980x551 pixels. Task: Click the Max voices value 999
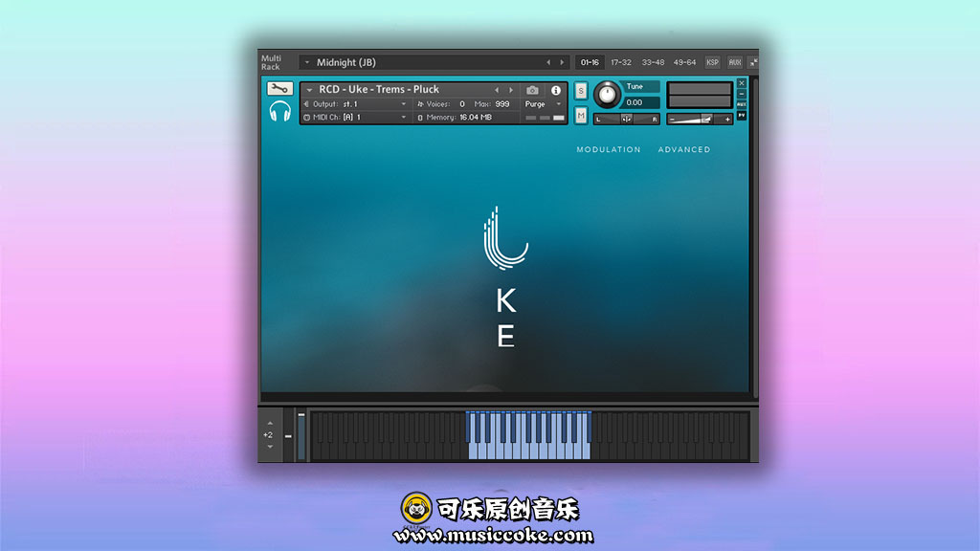point(501,104)
